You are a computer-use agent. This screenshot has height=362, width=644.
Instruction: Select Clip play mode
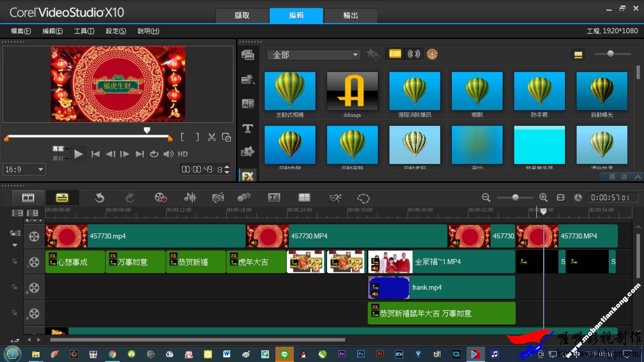(58, 158)
